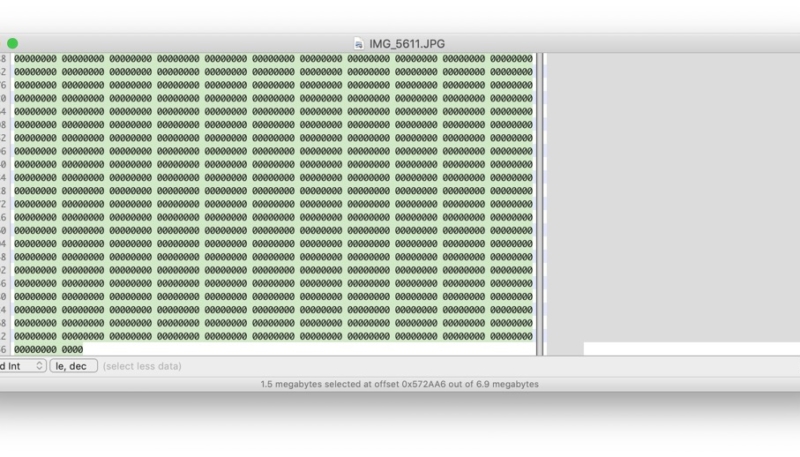
Task: Click the chevron arrows on the Int selector
Action: tap(39, 366)
